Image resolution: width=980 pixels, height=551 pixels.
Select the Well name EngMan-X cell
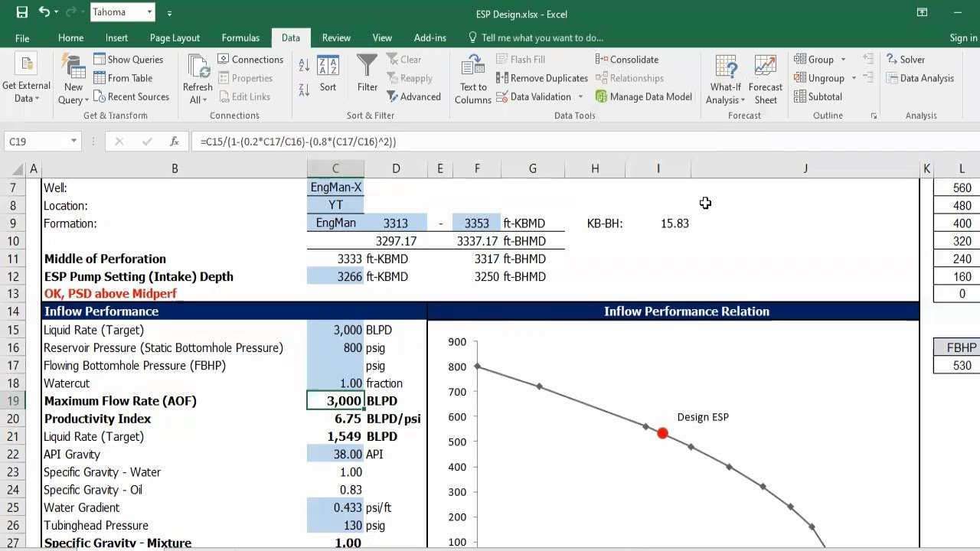[335, 187]
